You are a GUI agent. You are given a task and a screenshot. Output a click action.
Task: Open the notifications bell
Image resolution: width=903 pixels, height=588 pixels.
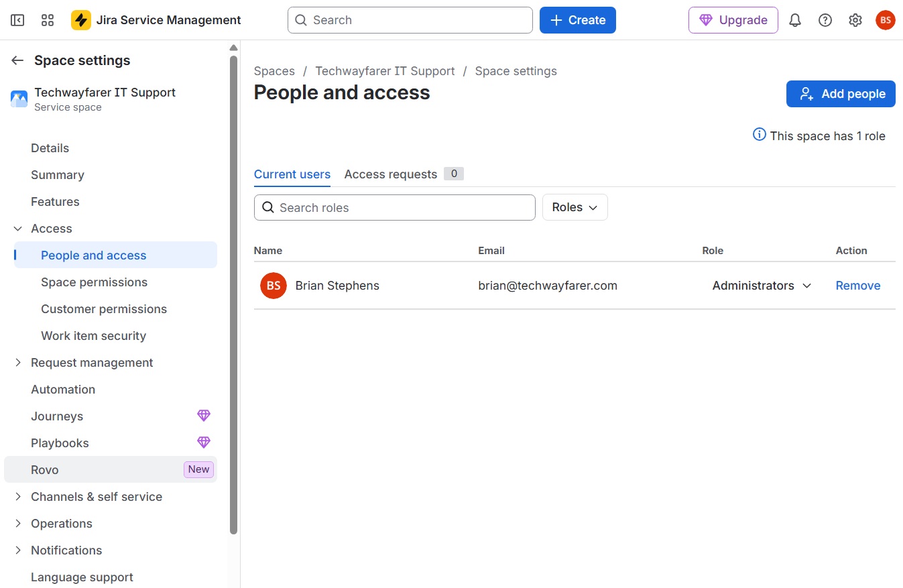pyautogui.click(x=795, y=20)
